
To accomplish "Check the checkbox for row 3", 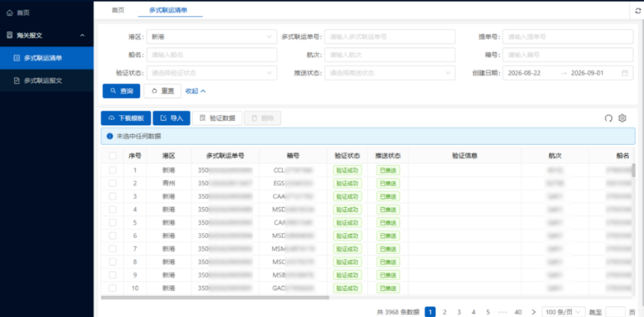I will 112,196.
